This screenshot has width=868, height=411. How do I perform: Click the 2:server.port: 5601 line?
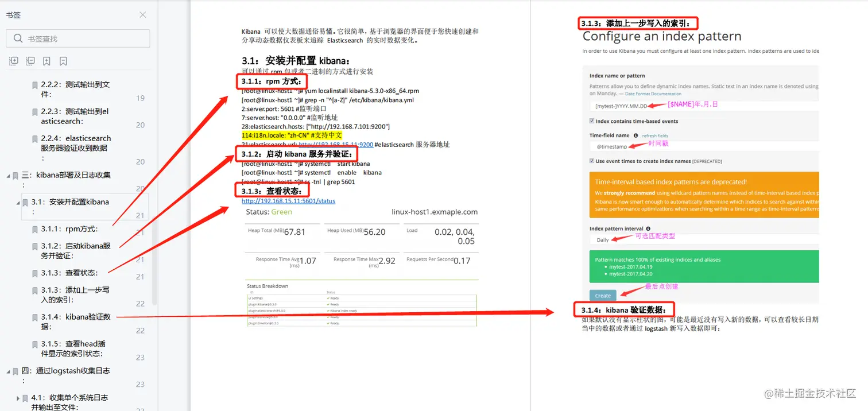click(284, 108)
